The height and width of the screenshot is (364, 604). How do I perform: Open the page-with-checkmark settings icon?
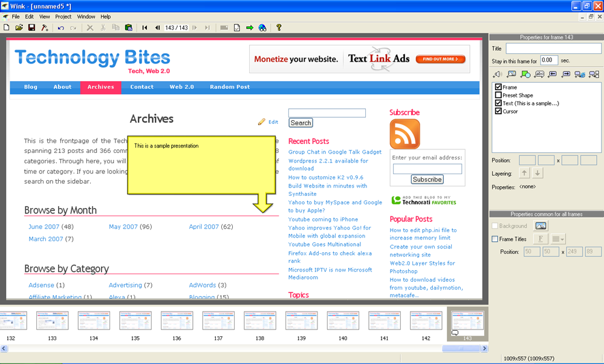237,28
